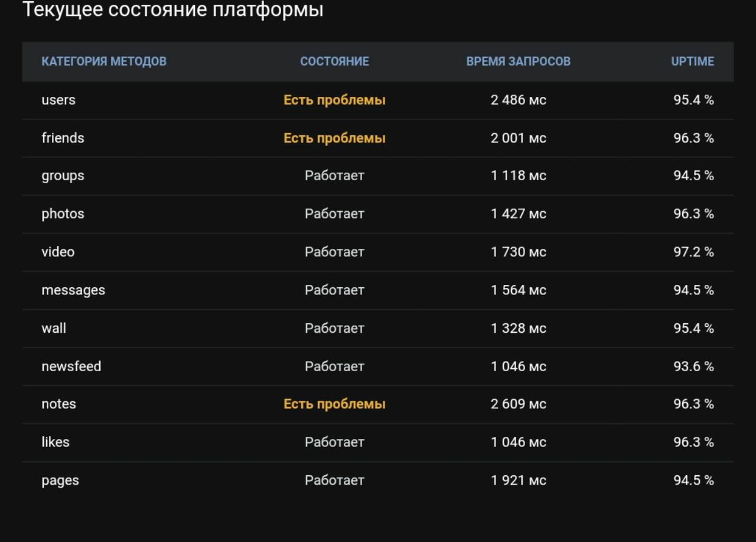Select the 'messages' method category
Screen dimensions: 756x542
tap(73, 290)
